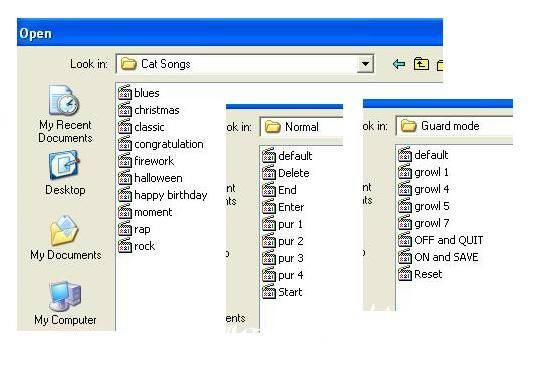Image resolution: width=542 pixels, height=375 pixels.
Task: Click the Up One Level folder icon
Action: click(421, 64)
